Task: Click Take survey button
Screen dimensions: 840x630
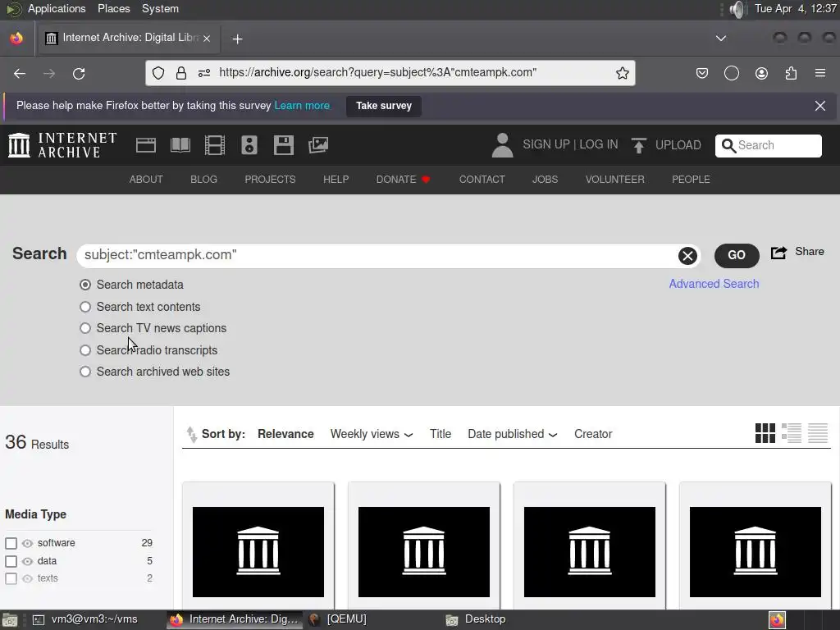Action: [384, 106]
